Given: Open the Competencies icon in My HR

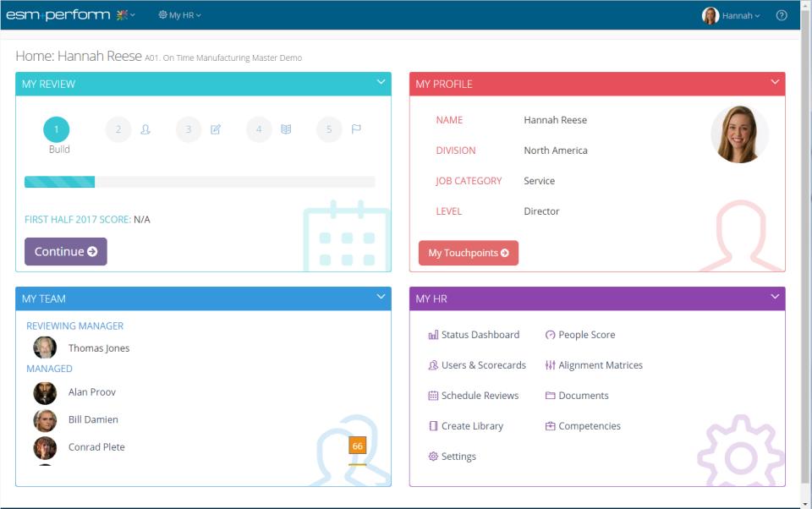Looking at the screenshot, I should [550, 425].
